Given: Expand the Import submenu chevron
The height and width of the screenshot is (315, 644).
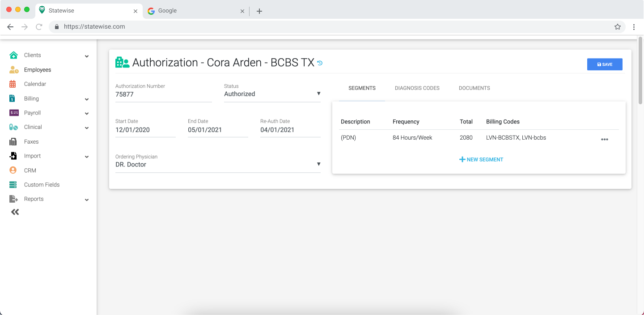Looking at the screenshot, I should (x=87, y=157).
